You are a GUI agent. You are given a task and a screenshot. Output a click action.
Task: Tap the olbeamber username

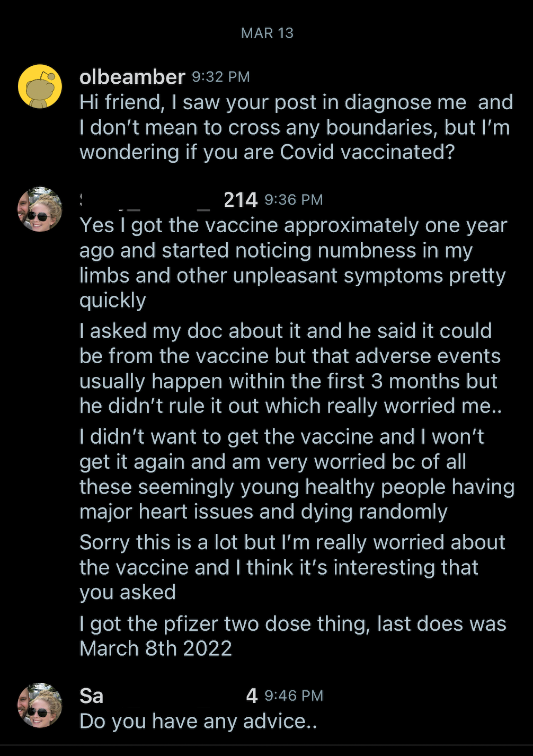[x=132, y=77]
